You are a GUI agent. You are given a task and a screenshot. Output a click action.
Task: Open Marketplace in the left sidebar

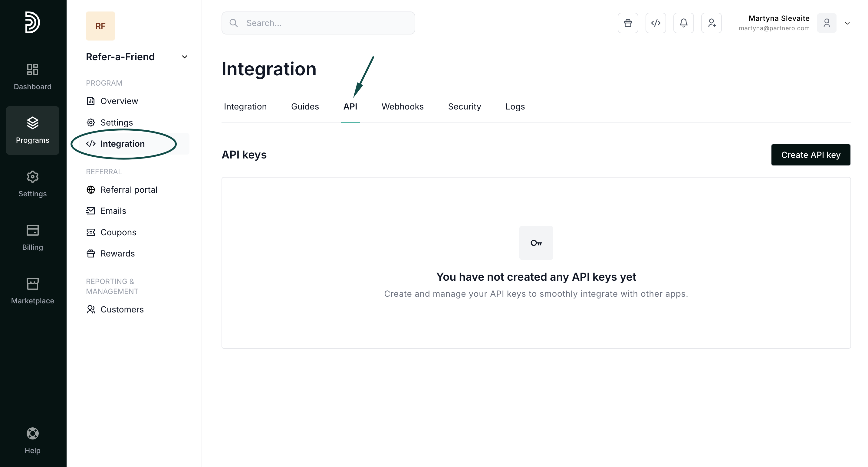tap(32, 291)
